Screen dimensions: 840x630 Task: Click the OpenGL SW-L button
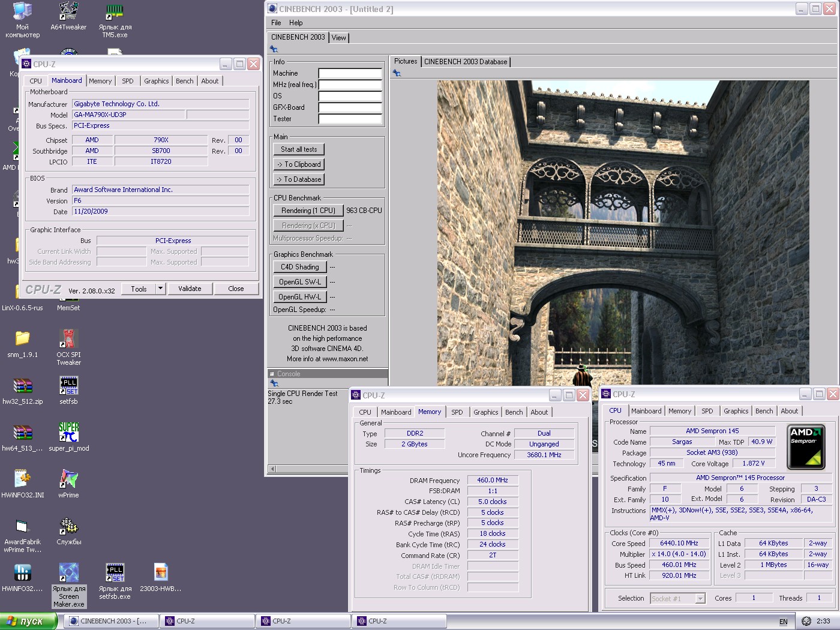click(x=300, y=282)
